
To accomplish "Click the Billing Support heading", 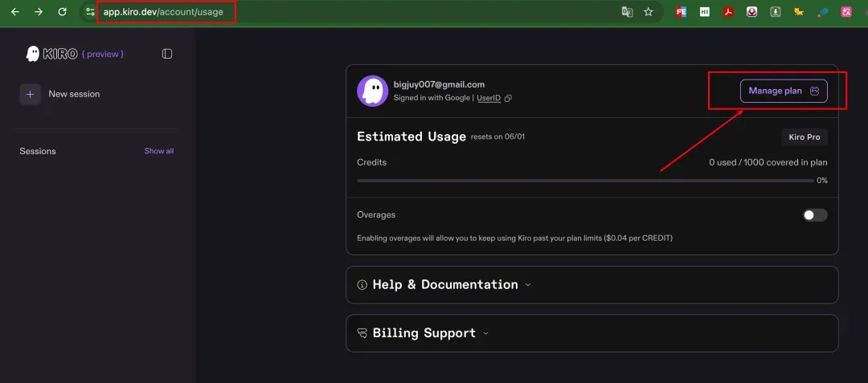I will pos(424,333).
